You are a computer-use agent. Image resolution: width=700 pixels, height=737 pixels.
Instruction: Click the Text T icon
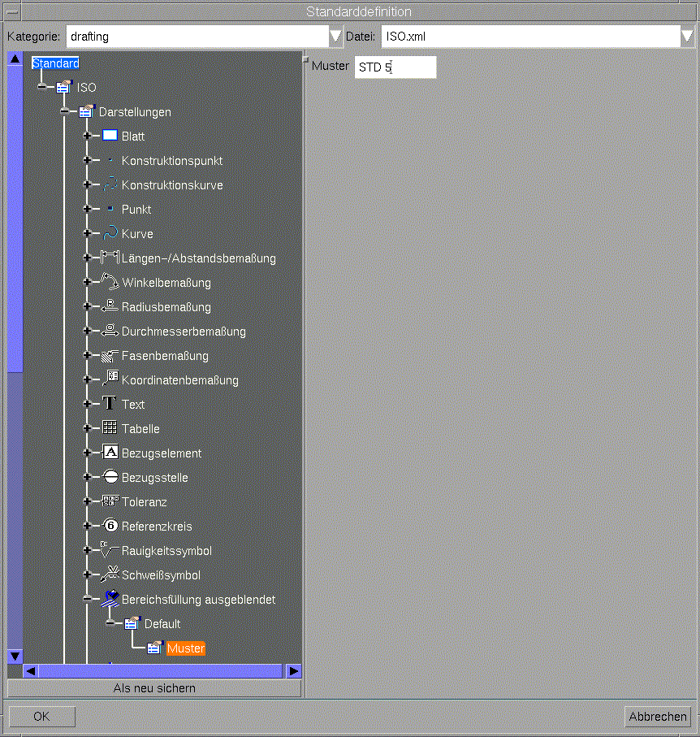pyautogui.click(x=109, y=403)
